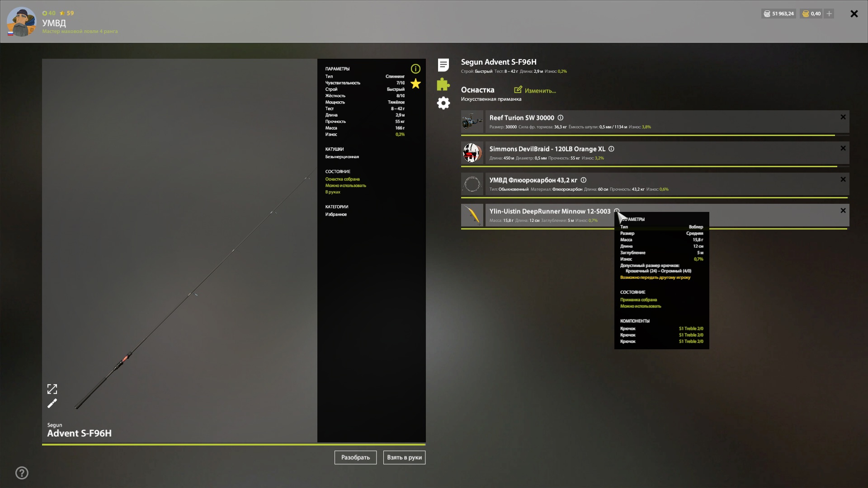Remove the Reef Turion SW 30000 reel

843,117
